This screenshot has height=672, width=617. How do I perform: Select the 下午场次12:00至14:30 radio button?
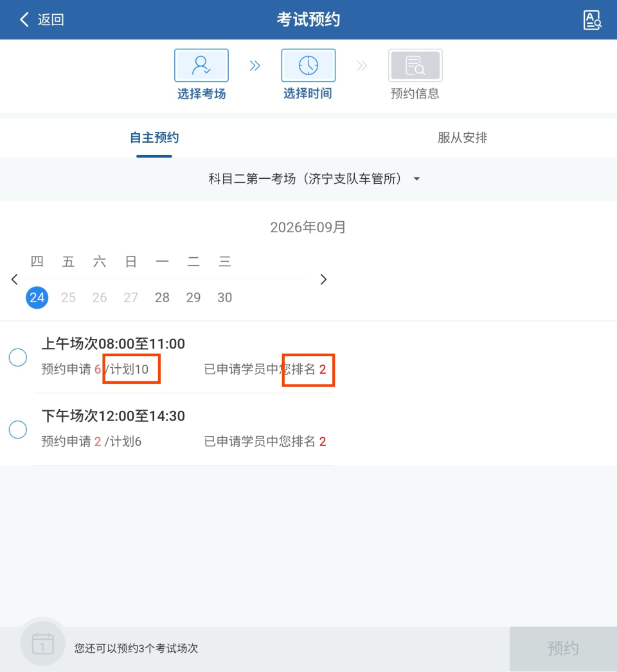coord(18,430)
